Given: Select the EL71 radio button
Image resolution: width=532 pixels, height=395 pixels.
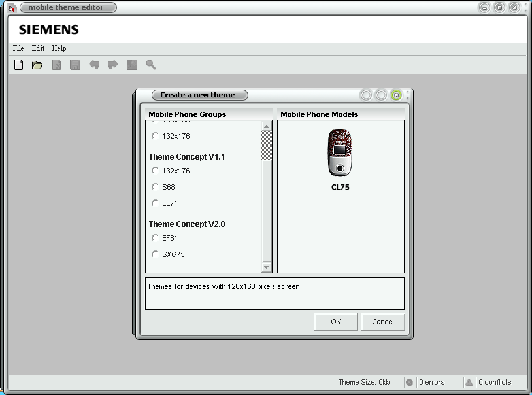Looking at the screenshot, I should click(155, 203).
